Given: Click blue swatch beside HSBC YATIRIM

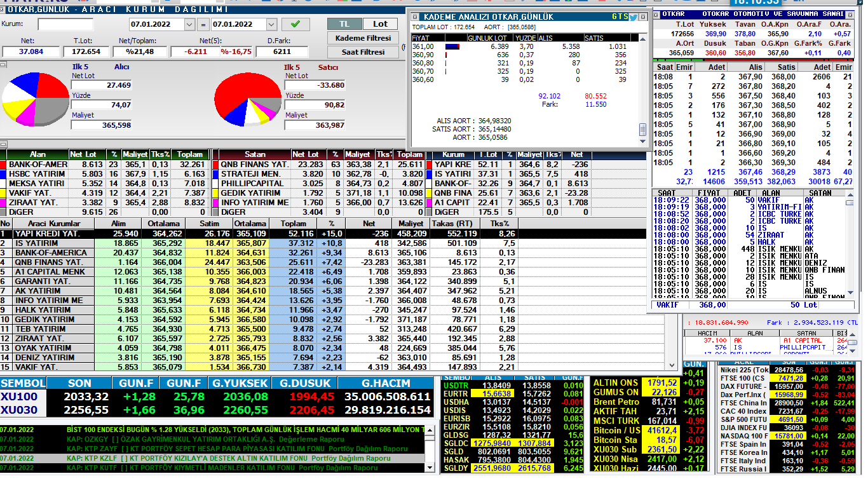Looking at the screenshot, I should tap(3, 174).
